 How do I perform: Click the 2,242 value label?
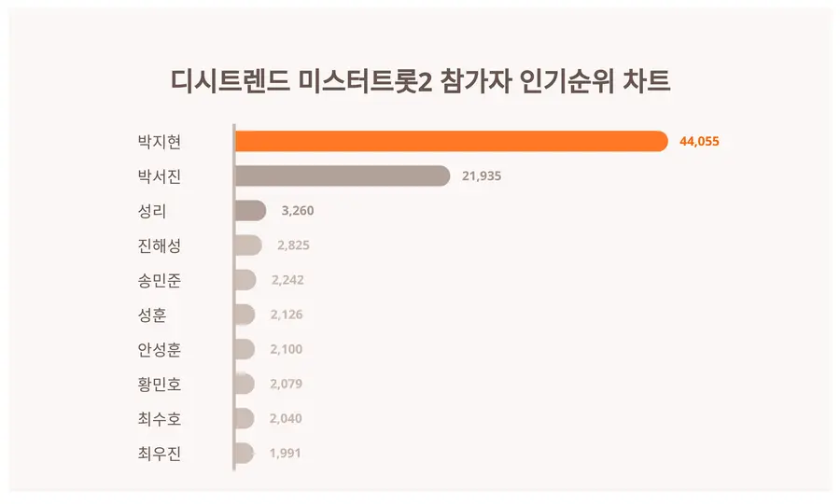[287, 280]
